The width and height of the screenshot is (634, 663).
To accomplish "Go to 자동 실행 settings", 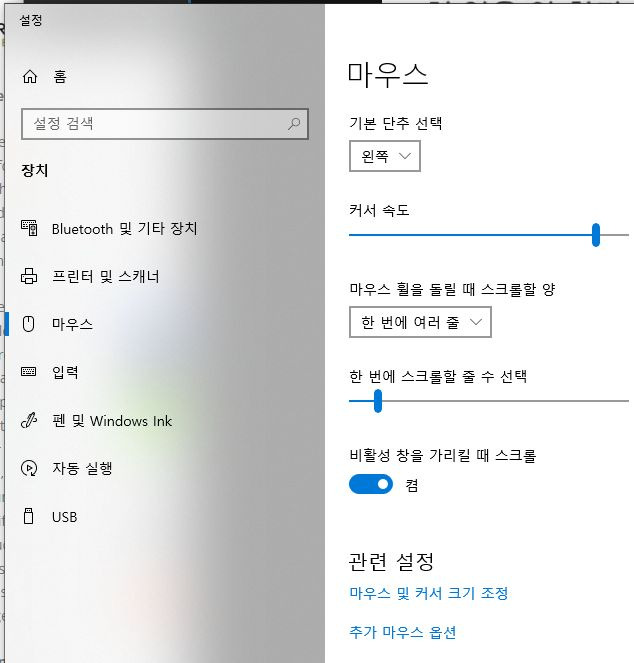I will (82, 468).
